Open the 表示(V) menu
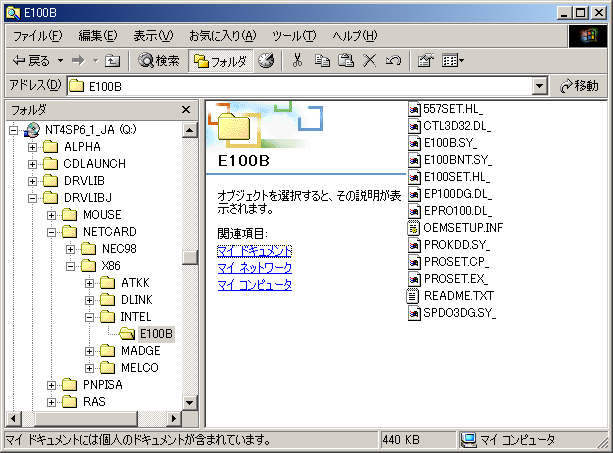The width and height of the screenshot is (613, 453). click(153, 36)
